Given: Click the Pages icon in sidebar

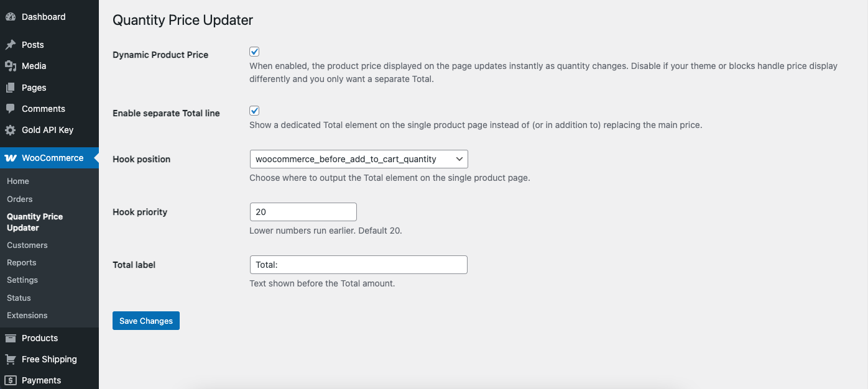Looking at the screenshot, I should [11, 88].
